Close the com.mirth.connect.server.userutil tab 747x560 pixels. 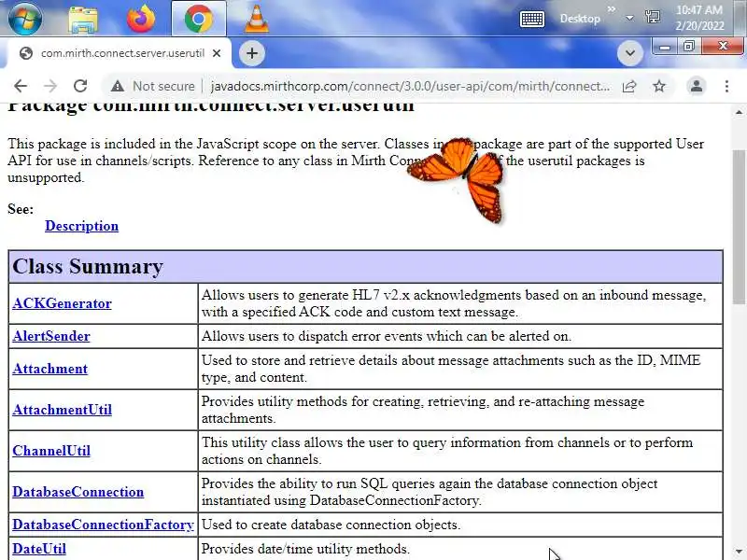point(217,53)
